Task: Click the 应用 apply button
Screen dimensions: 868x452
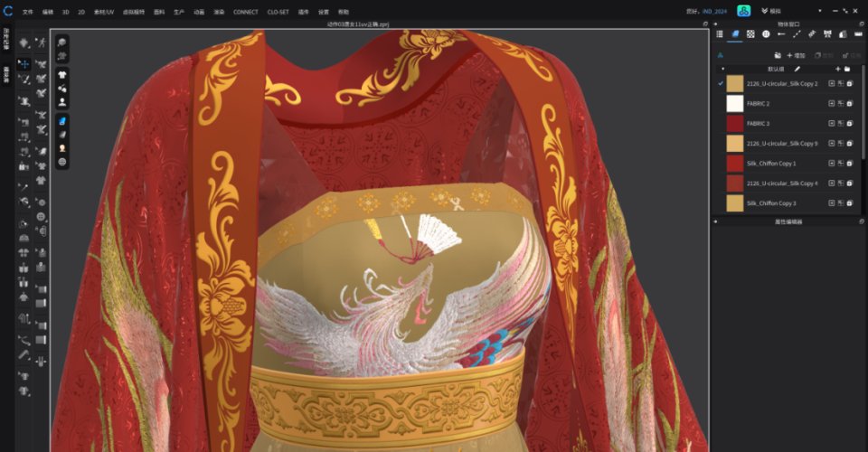Action: (852, 55)
